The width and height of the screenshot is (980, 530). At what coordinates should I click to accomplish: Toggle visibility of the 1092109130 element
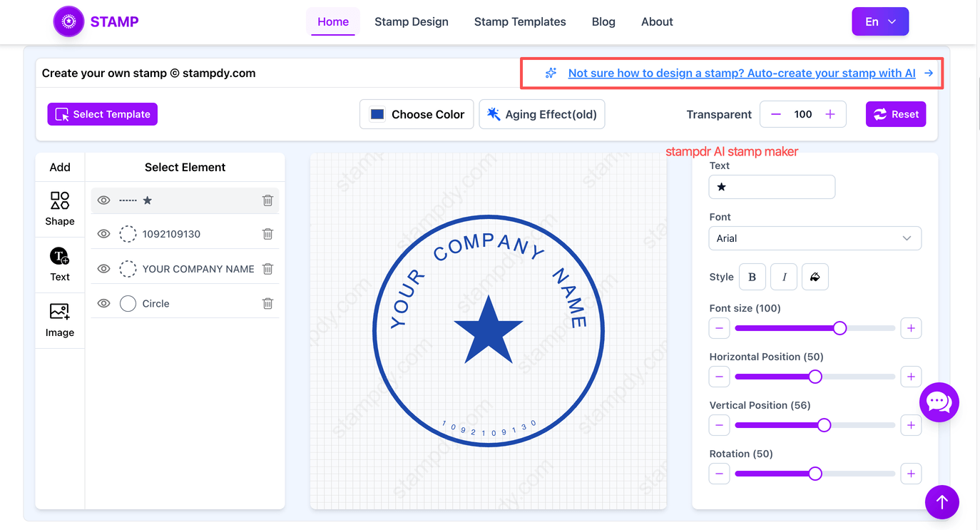click(x=103, y=234)
